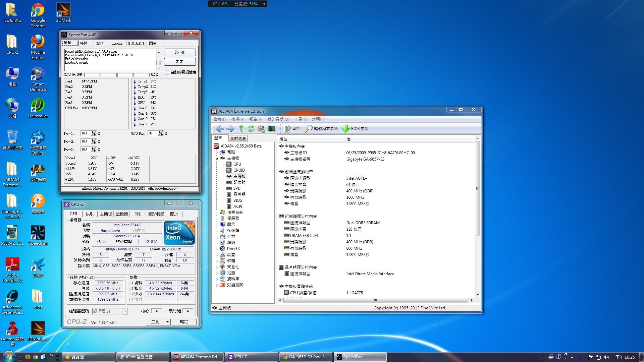The image size is (644, 362).
Task: Open AIDA64 工具(T) menu
Action: click(301, 119)
